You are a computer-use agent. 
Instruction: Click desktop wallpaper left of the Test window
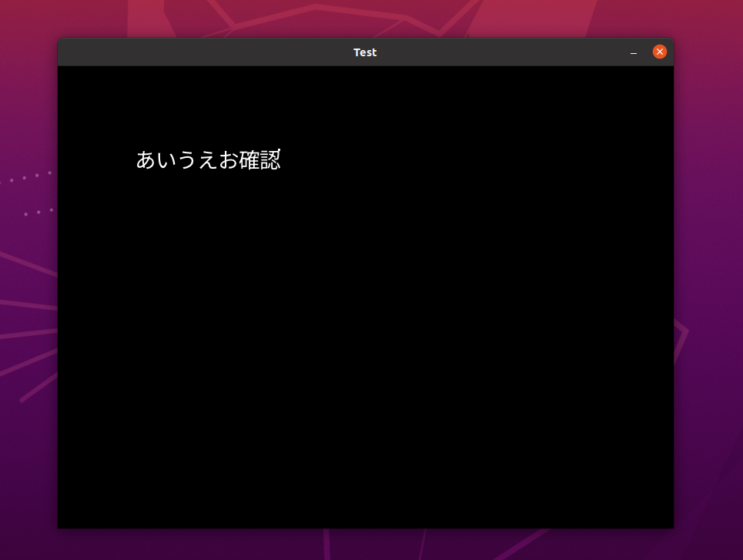click(x=28, y=308)
